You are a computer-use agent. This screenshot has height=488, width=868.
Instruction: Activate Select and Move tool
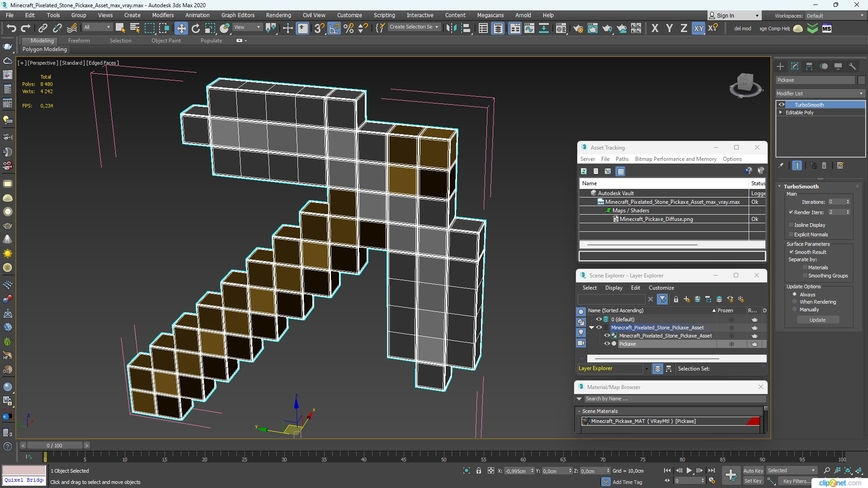(x=181, y=28)
